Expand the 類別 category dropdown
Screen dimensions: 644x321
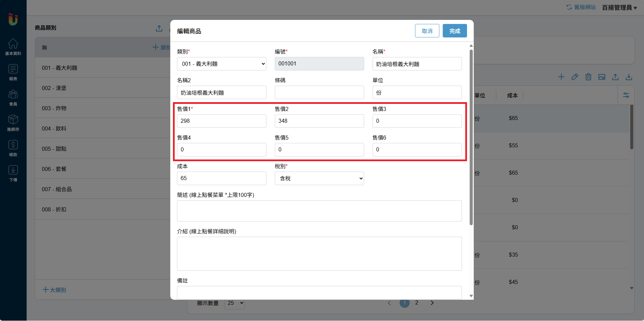tap(222, 64)
